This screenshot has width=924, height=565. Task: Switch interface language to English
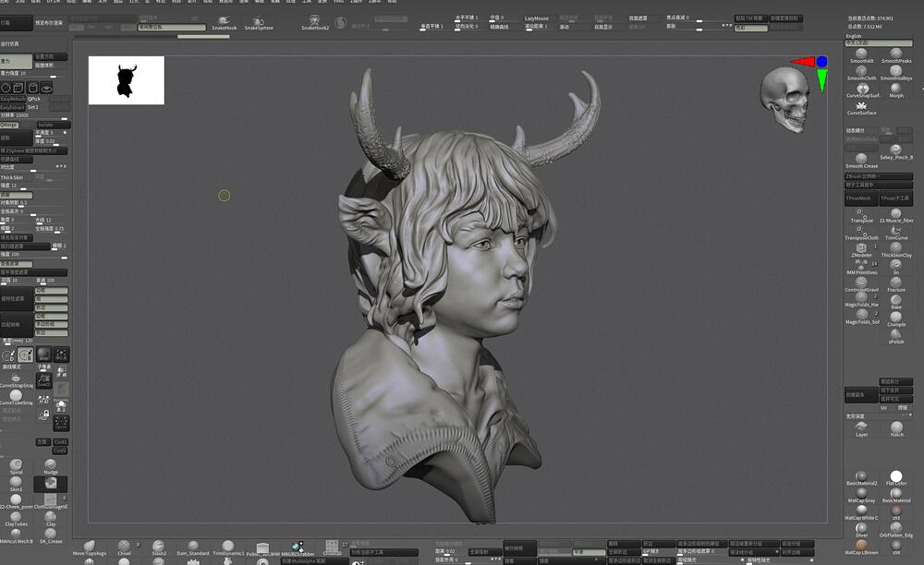coord(853,37)
